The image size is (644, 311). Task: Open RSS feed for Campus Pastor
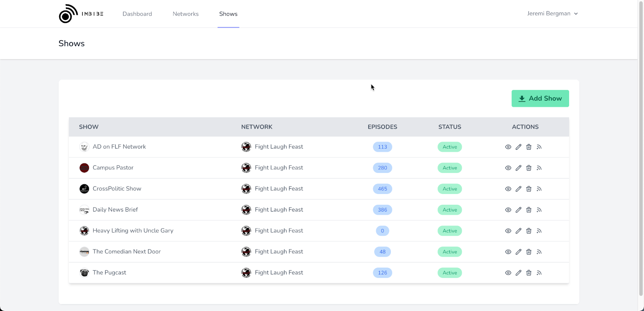[539, 168]
